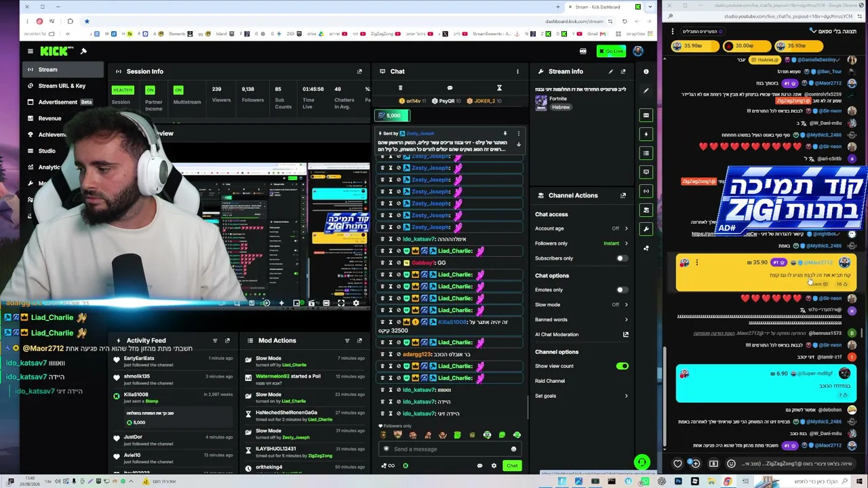Screen dimensions: 868x488
Task: Click the list icon in right toolbar
Action: pyautogui.click(x=646, y=153)
